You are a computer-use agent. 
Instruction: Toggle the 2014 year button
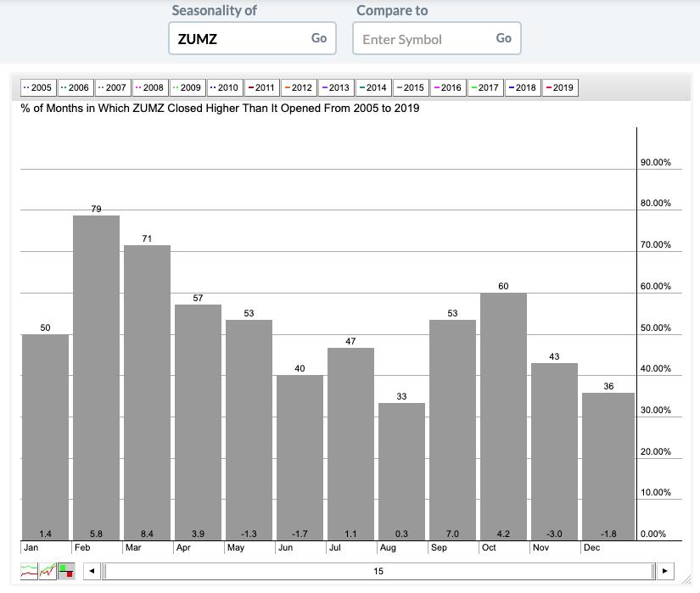[x=373, y=87]
